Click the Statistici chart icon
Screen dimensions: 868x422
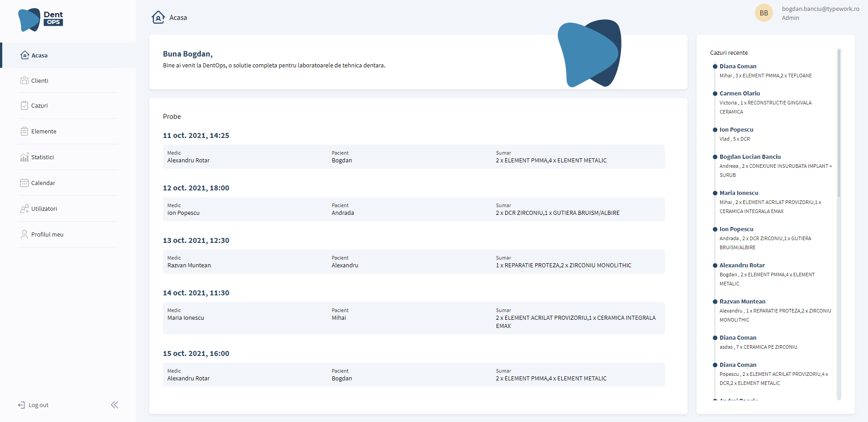click(x=24, y=157)
